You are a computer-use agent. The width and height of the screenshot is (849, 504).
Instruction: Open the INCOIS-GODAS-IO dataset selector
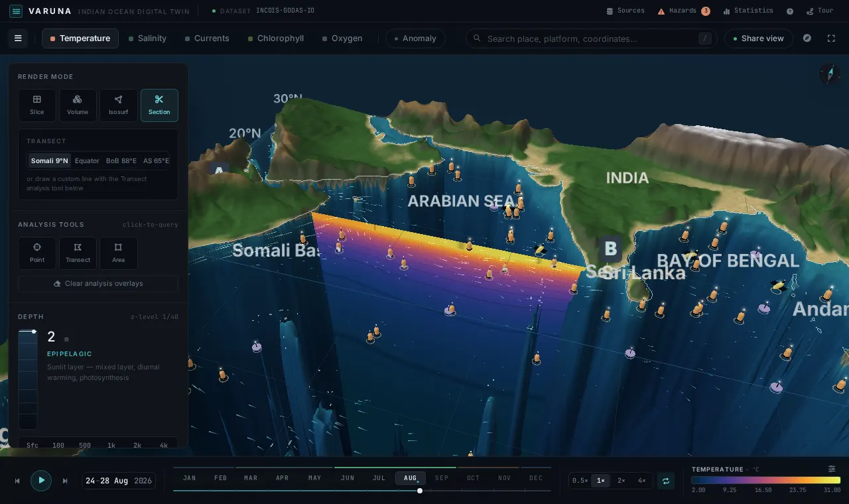[262, 11]
